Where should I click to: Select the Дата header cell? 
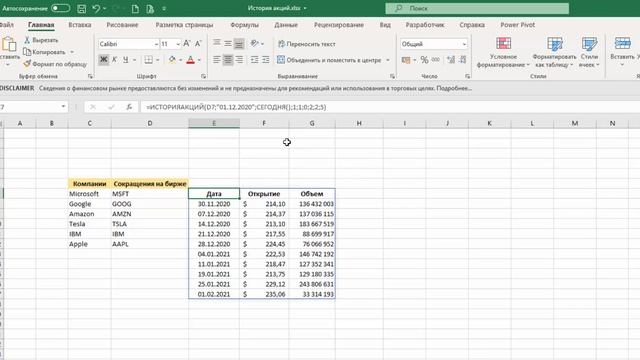pos(214,194)
